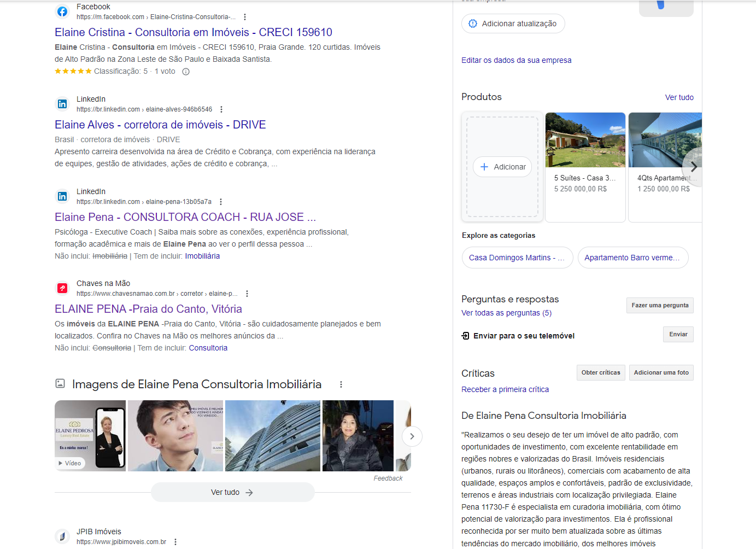Click 'Chaves na Mão' site name
The width and height of the screenshot is (756, 549).
click(103, 283)
